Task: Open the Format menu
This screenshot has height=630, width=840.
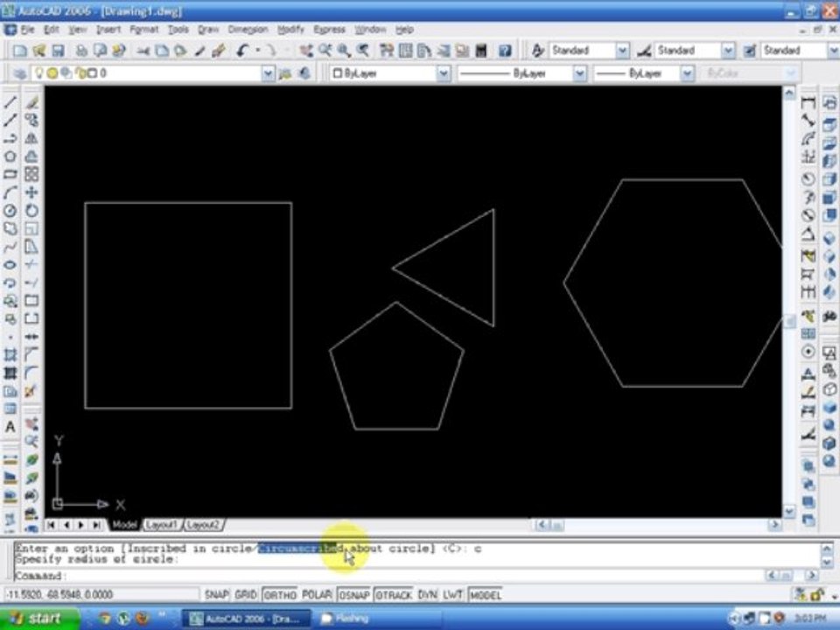Action: click(x=144, y=30)
